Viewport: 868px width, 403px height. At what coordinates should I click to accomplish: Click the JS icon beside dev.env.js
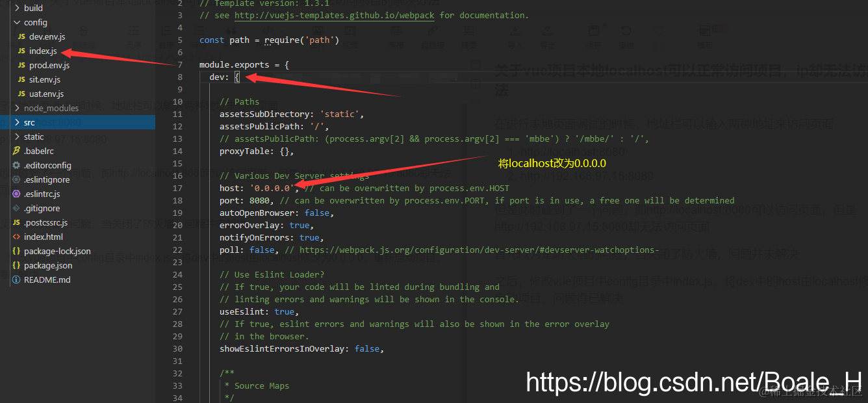pos(22,37)
